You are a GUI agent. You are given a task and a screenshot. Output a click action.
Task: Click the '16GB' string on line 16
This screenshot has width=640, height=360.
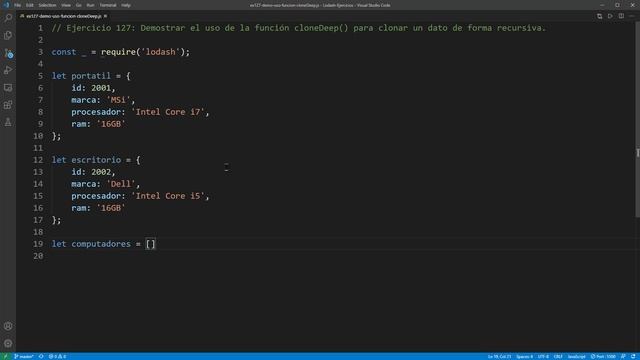111,208
